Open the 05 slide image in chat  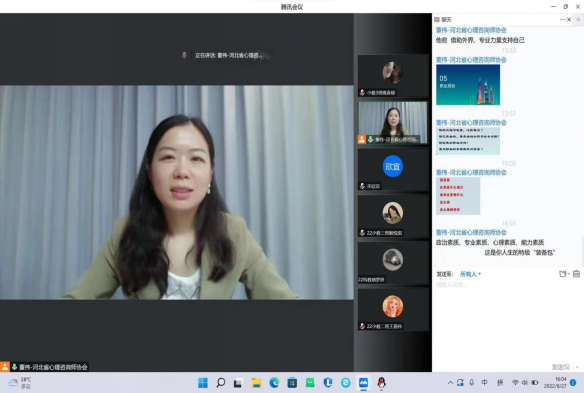point(468,85)
